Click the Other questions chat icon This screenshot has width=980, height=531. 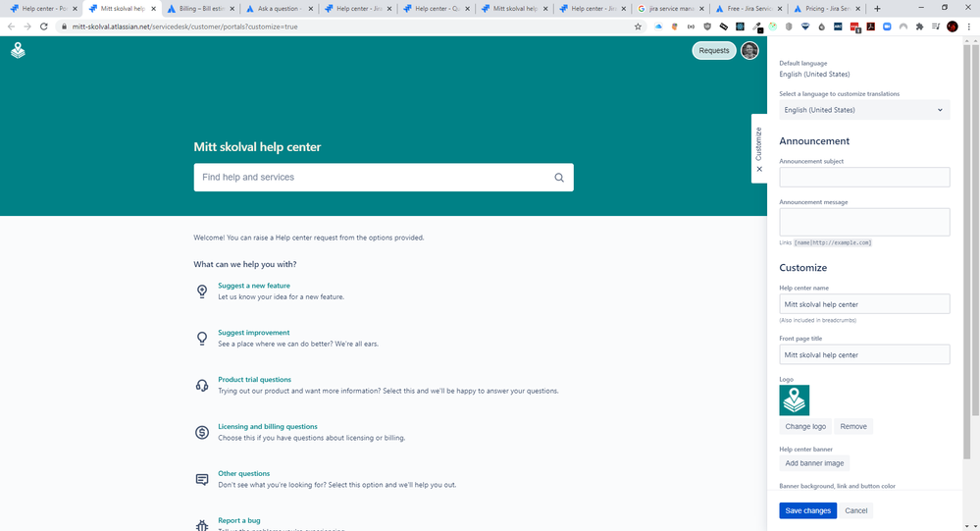[202, 479]
